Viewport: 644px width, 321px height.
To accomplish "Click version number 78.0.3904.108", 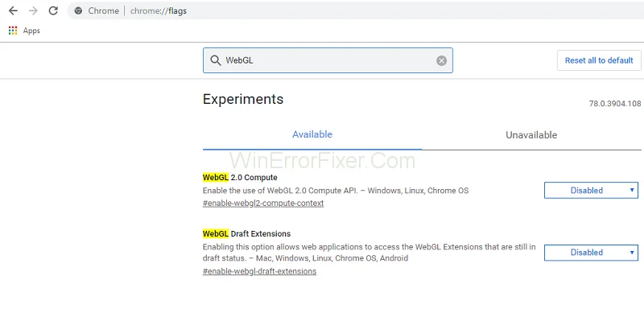I will point(615,104).
